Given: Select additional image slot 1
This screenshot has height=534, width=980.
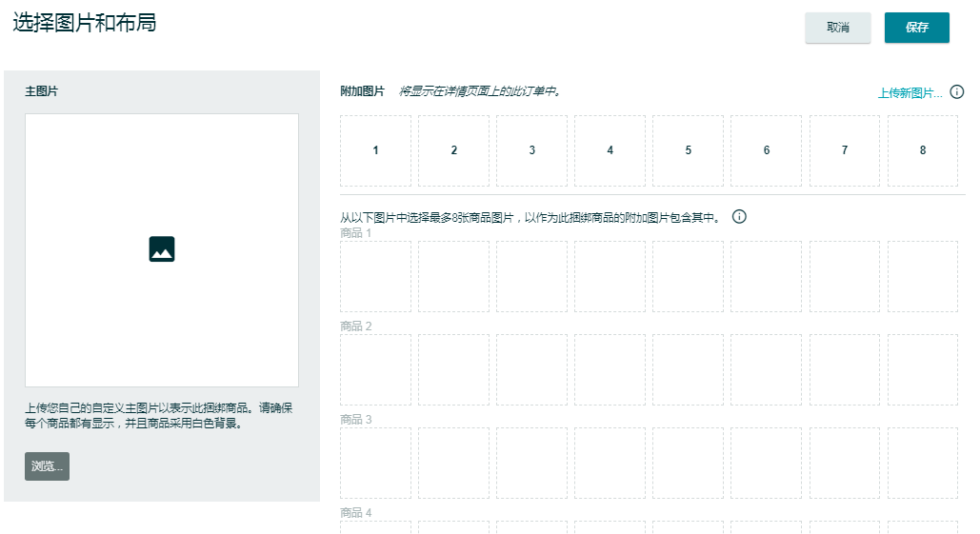Looking at the screenshot, I should pos(375,150).
